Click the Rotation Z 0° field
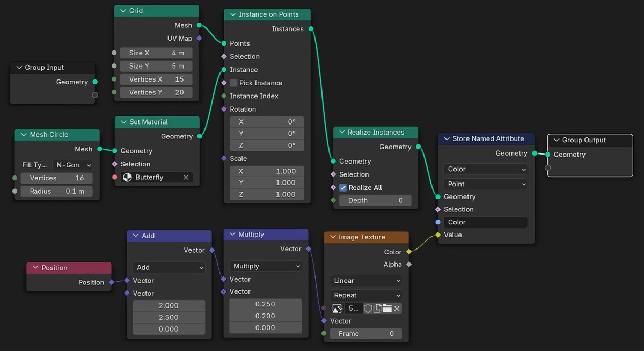The height and width of the screenshot is (351, 644). pyautogui.click(x=267, y=145)
